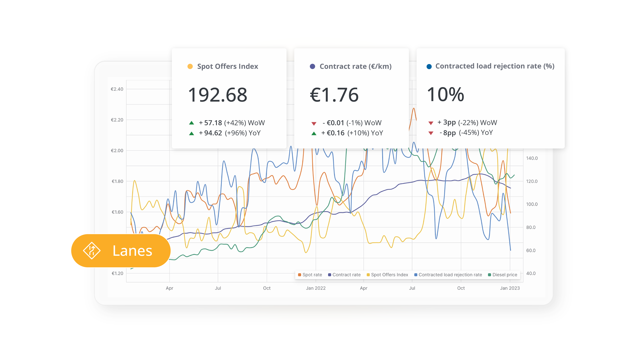The width and height of the screenshot is (644, 362).
Task: Click the purple Contract rate dot icon
Action: [x=312, y=66]
